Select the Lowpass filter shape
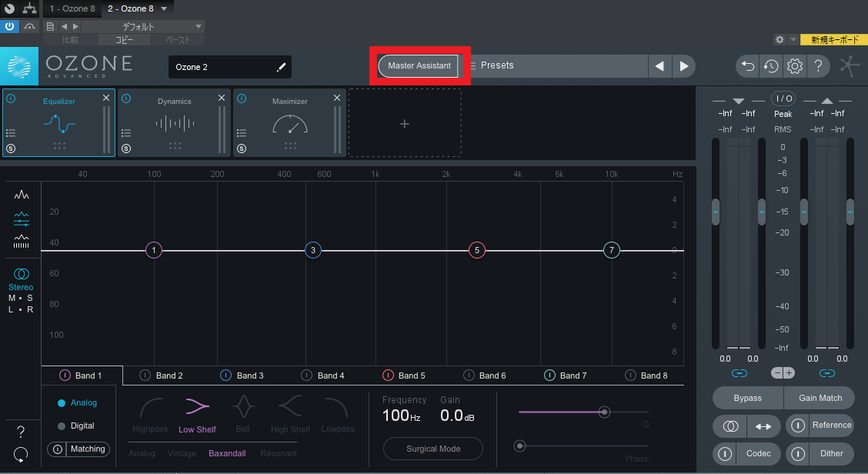Screen dimensions: 868x474 338,414
